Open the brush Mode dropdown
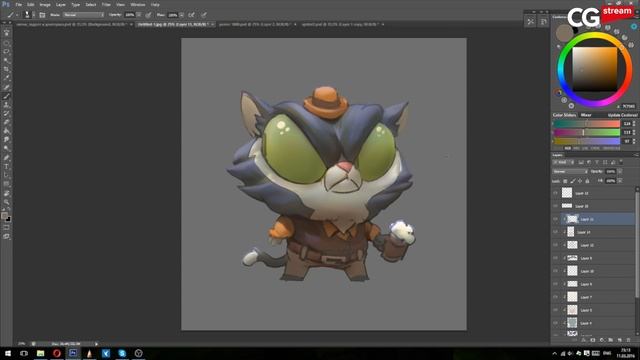The image size is (640, 360). [84, 15]
